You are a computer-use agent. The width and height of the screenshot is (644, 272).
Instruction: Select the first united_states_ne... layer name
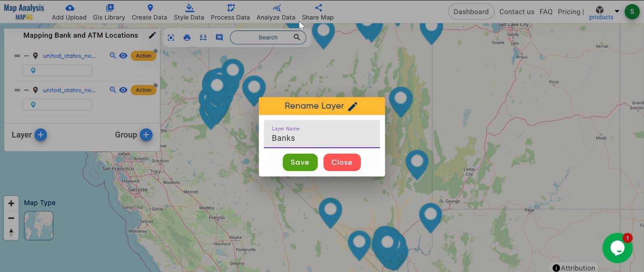[x=69, y=56]
